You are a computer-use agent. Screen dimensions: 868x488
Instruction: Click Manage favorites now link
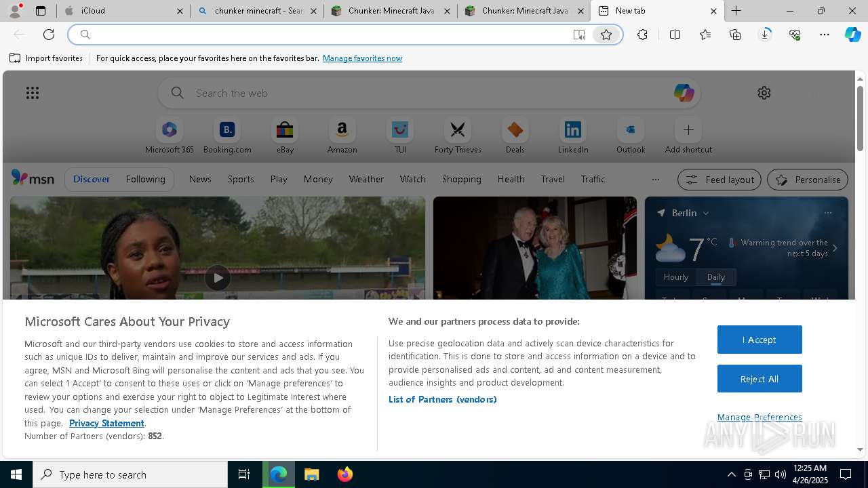(x=362, y=58)
